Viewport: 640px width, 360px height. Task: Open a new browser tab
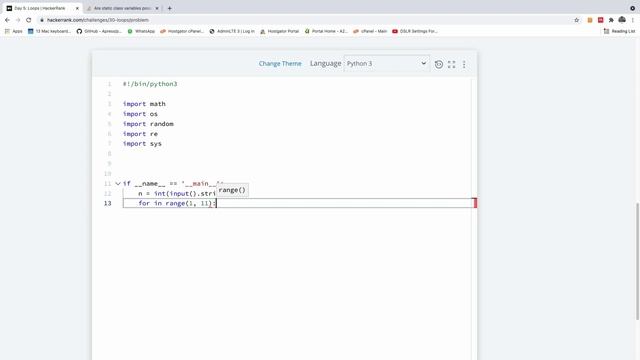[169, 8]
